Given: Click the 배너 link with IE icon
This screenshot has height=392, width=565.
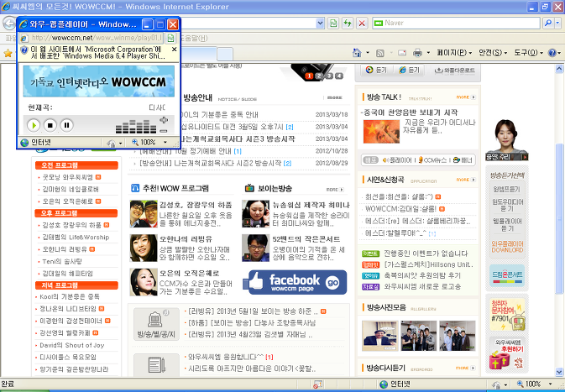Looking at the screenshot, I should click(463, 160).
